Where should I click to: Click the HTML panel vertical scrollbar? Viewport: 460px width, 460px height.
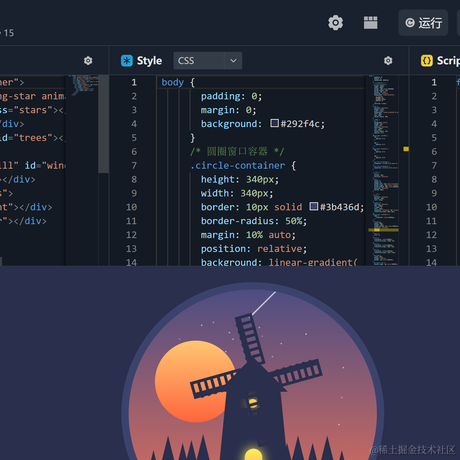point(104,124)
